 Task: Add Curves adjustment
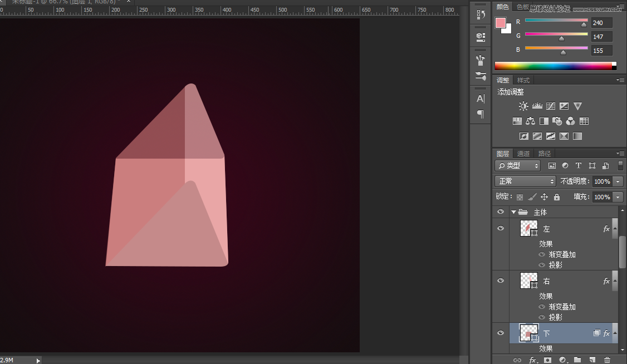point(551,106)
